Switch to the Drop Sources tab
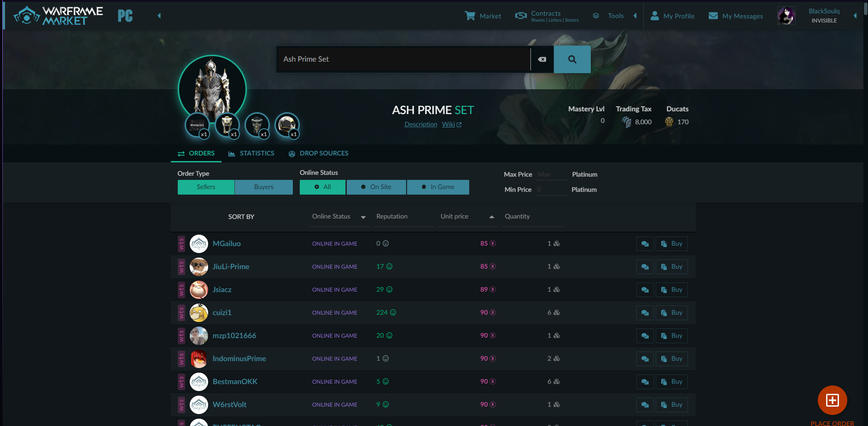 pos(319,154)
